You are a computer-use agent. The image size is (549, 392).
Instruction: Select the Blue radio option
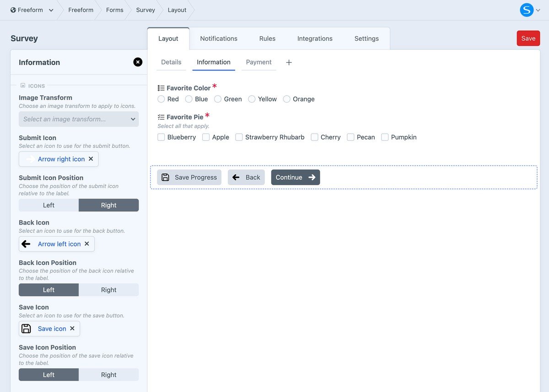click(x=188, y=99)
